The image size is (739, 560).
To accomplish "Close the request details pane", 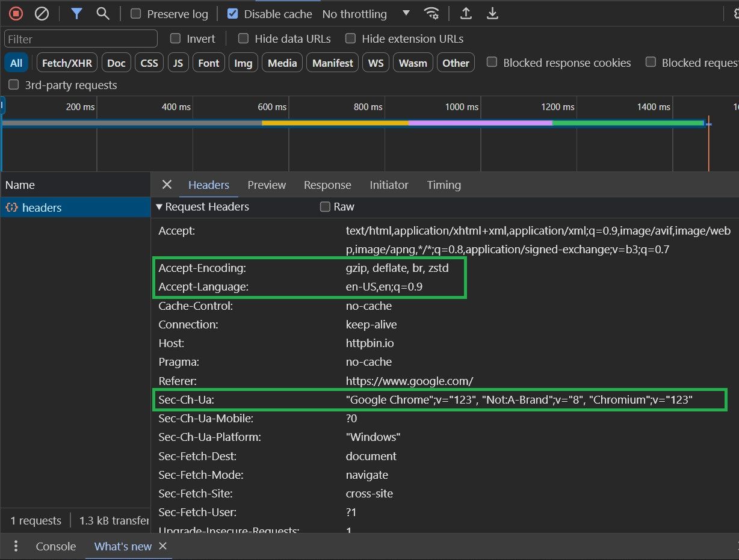I will 167,185.
